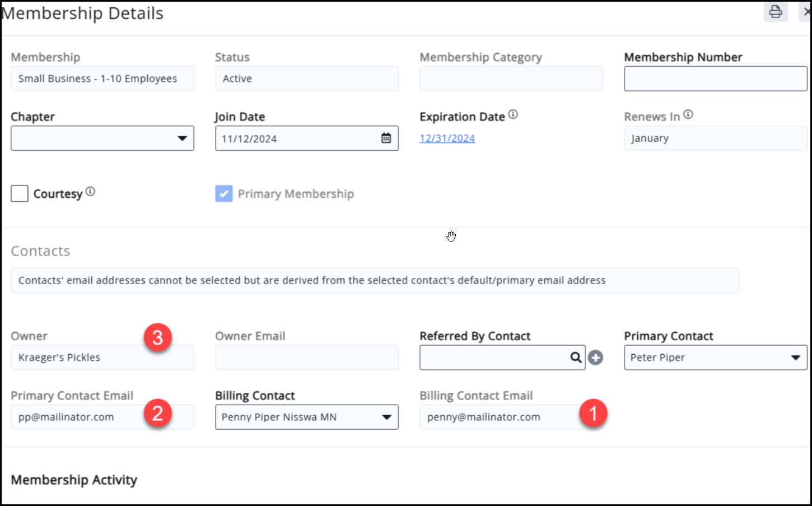Click the Renews In info icon
Image resolution: width=812 pixels, height=506 pixels.
coord(688,115)
